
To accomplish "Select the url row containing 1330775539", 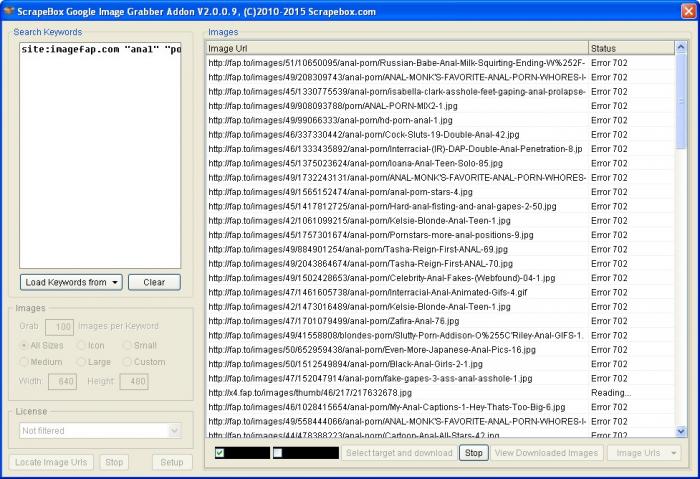I will [440, 92].
